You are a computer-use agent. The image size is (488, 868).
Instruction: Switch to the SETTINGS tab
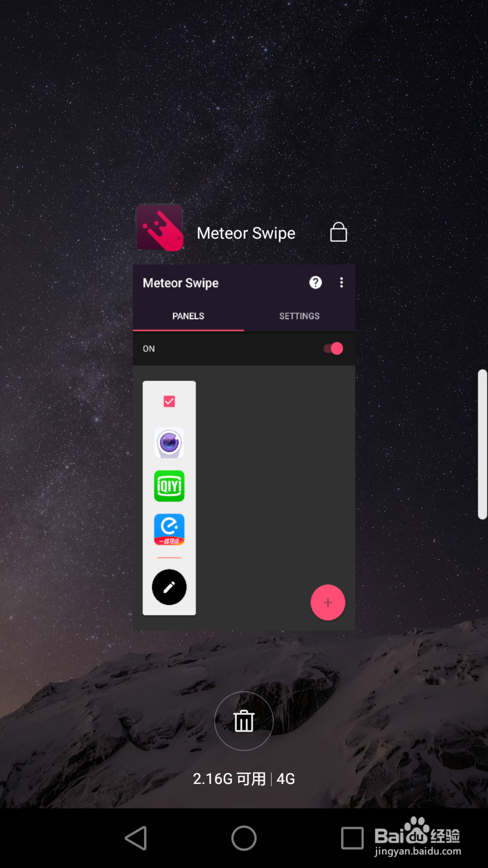pos(299,316)
